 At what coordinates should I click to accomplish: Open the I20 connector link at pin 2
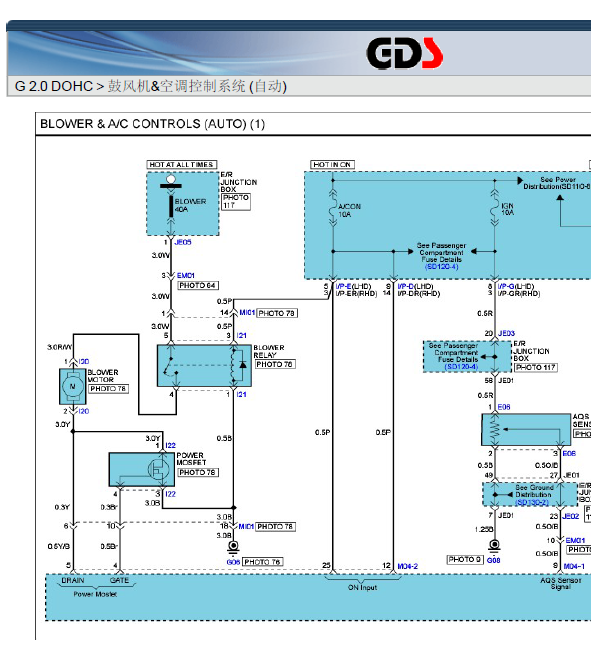(84, 411)
